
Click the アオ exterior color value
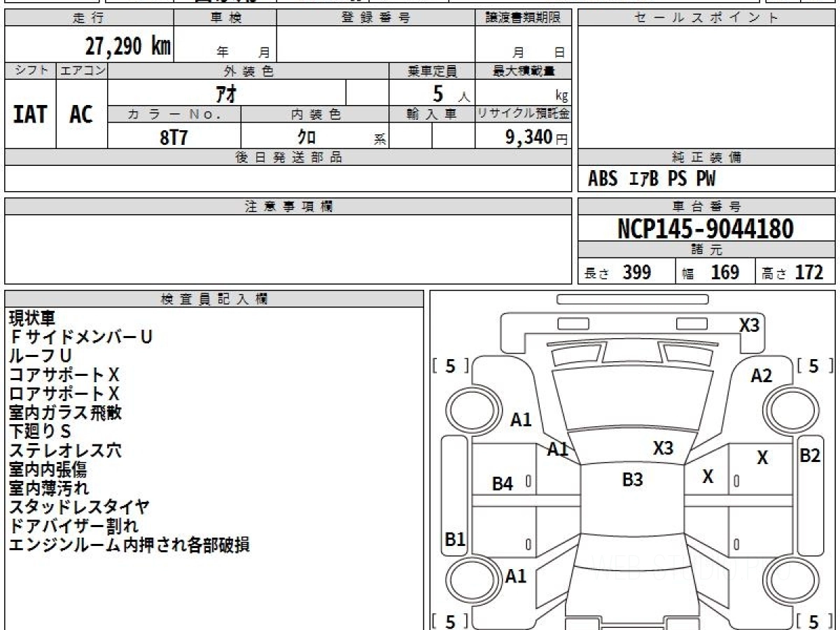pos(225,93)
